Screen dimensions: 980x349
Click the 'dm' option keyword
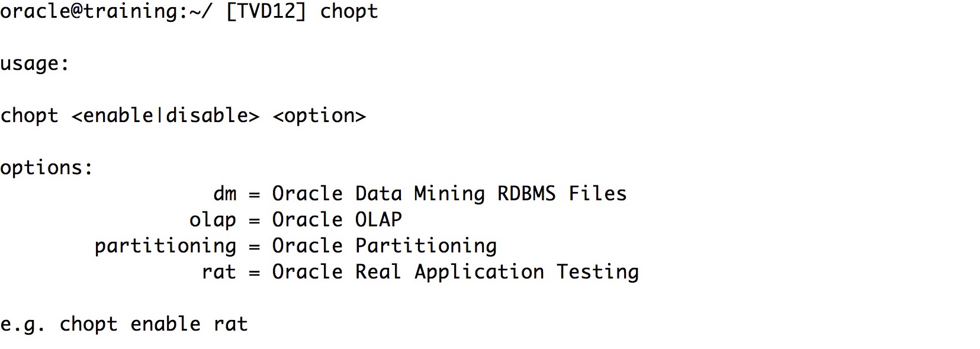(225, 194)
